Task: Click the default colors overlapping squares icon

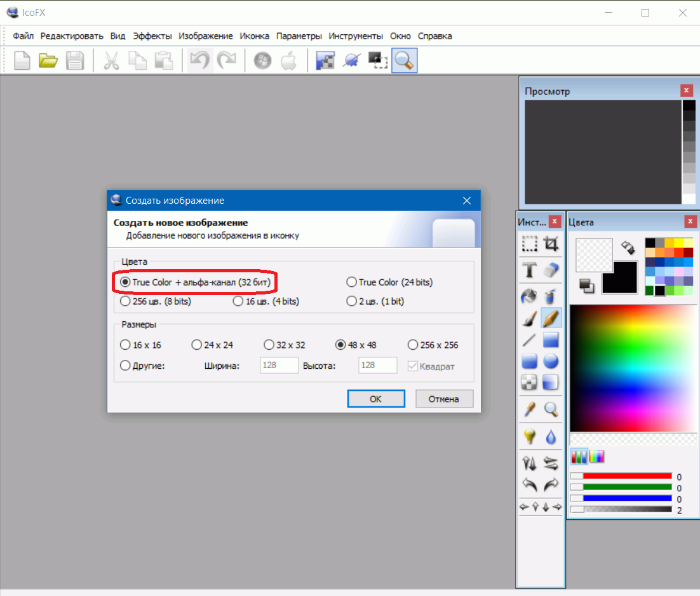Action: click(x=586, y=286)
